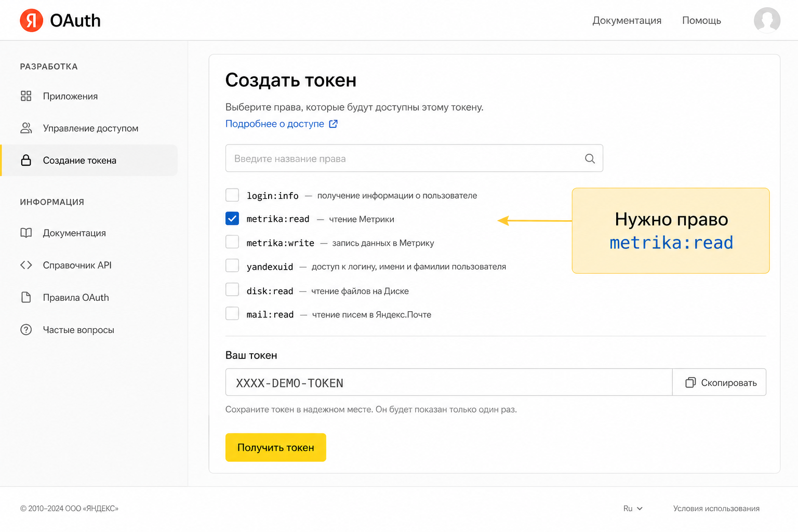Click the Создать токен heading
This screenshot has height=532, width=798.
291,80
